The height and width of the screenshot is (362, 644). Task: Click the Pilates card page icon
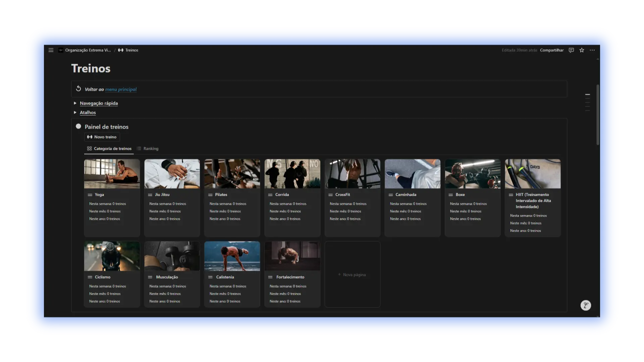point(210,195)
